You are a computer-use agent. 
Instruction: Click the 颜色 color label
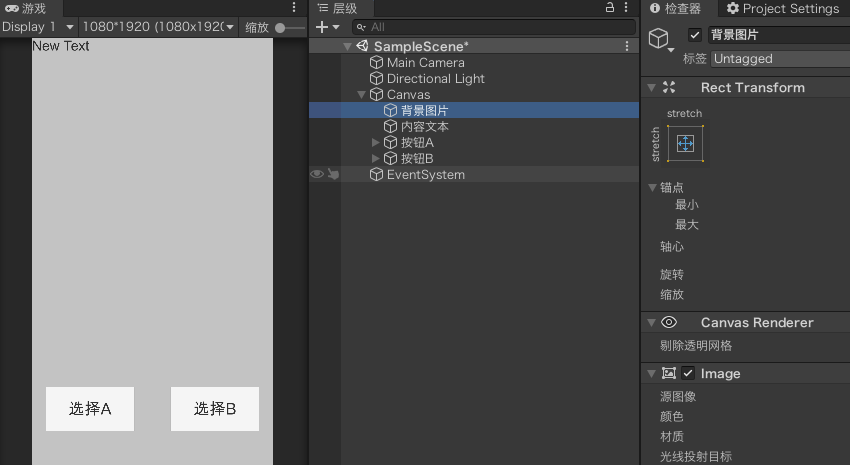672,416
